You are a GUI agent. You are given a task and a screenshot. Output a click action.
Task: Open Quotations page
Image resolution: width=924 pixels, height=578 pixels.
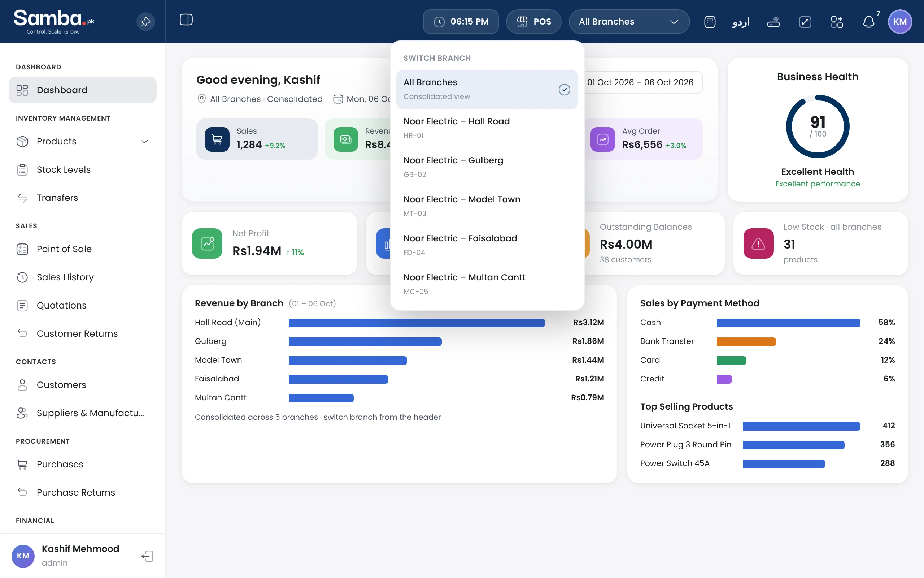(82, 306)
